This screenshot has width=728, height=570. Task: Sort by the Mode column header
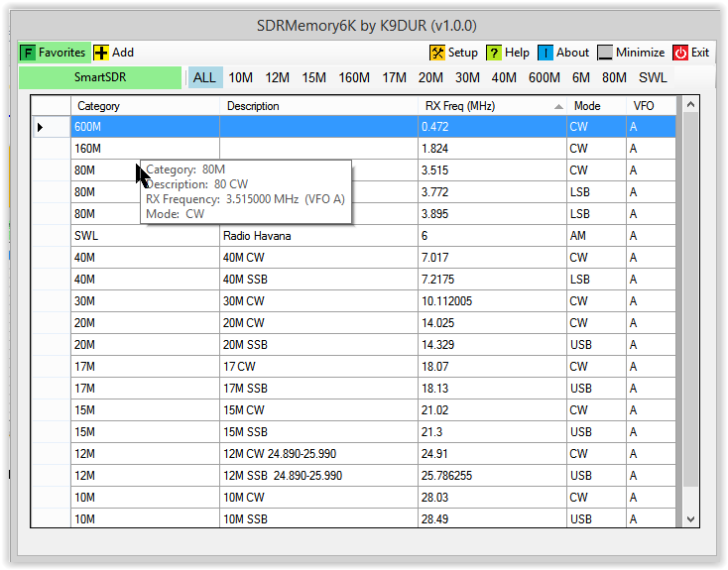click(596, 106)
